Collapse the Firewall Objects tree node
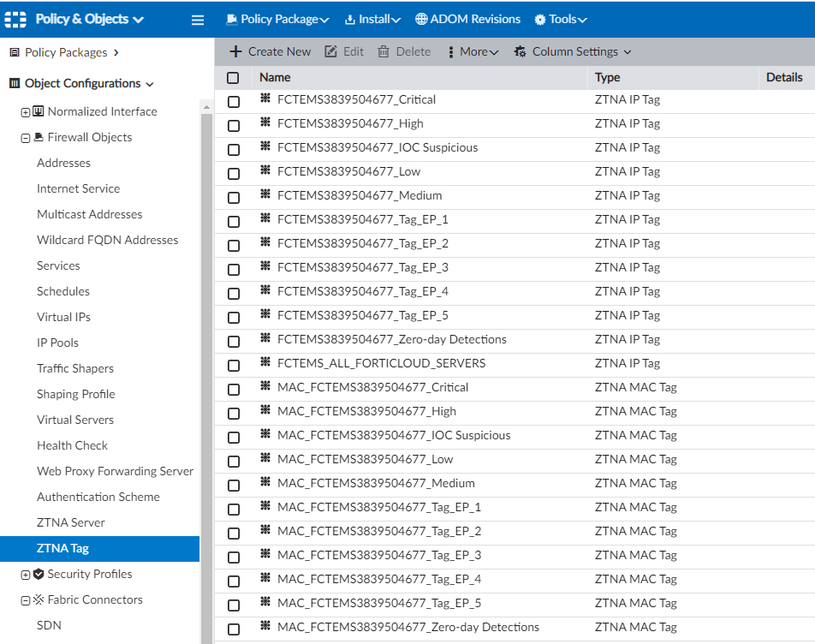Screen dimensions: 815x644 25,138
